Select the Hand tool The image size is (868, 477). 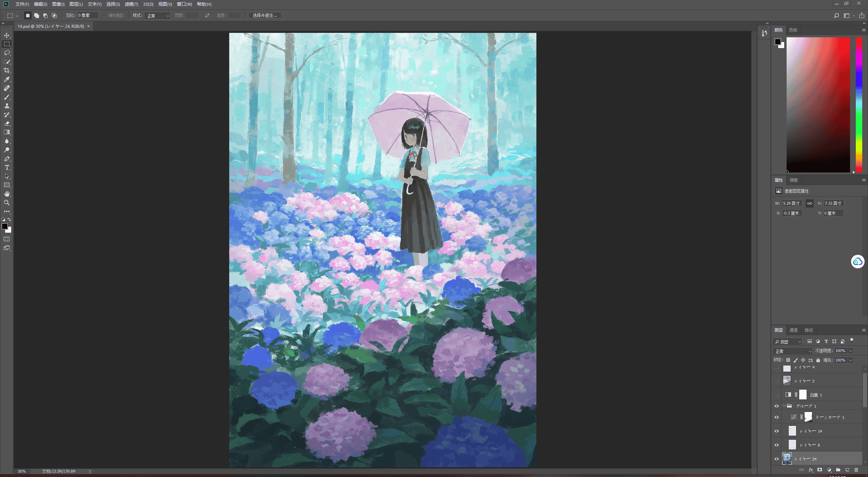pyautogui.click(x=7, y=194)
